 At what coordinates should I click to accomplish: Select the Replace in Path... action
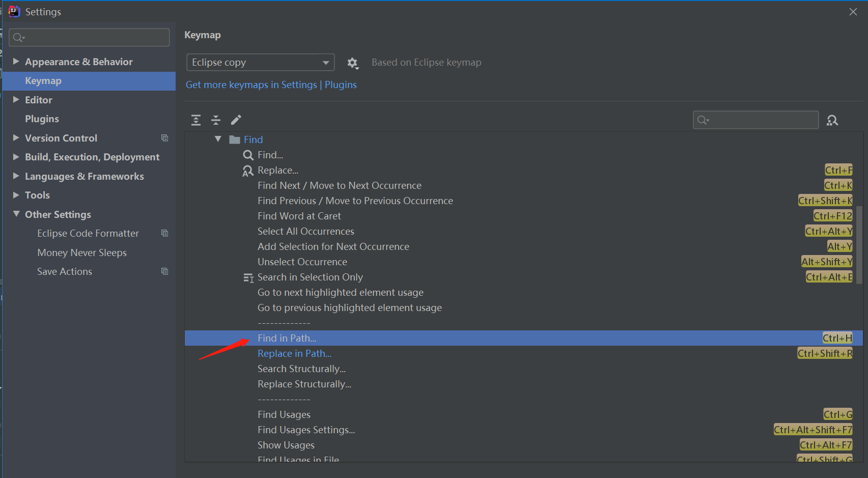pyautogui.click(x=294, y=353)
